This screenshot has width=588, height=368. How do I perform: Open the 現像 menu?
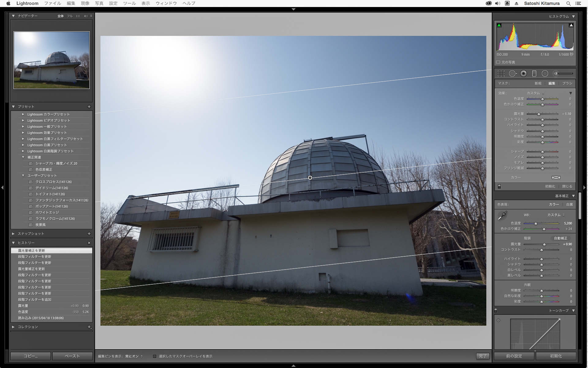(x=85, y=3)
